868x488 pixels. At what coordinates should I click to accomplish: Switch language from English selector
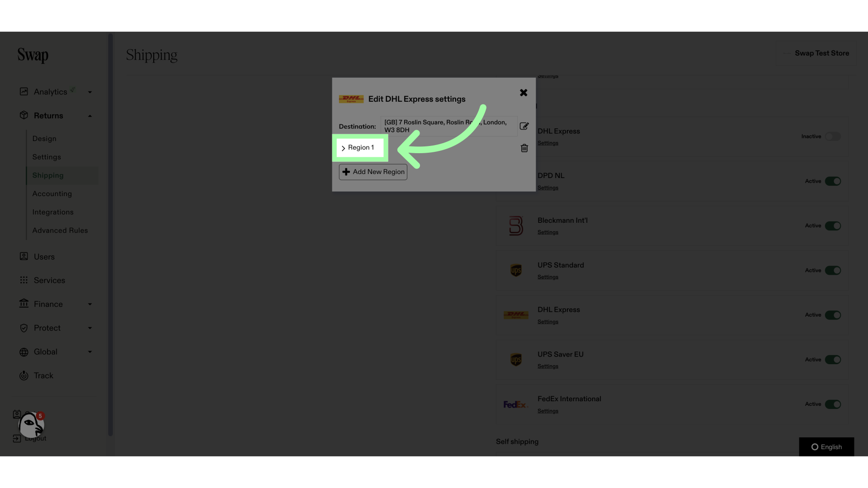(826, 447)
